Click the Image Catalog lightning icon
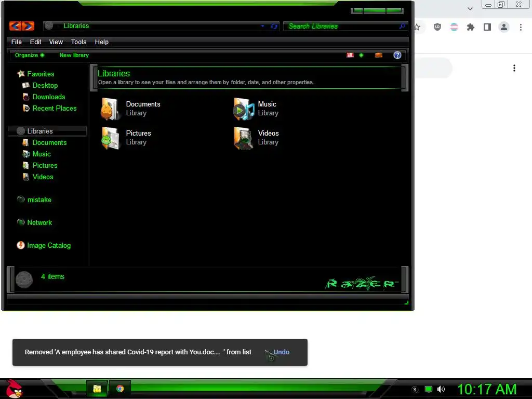Image resolution: width=532 pixels, height=399 pixels. (21, 245)
